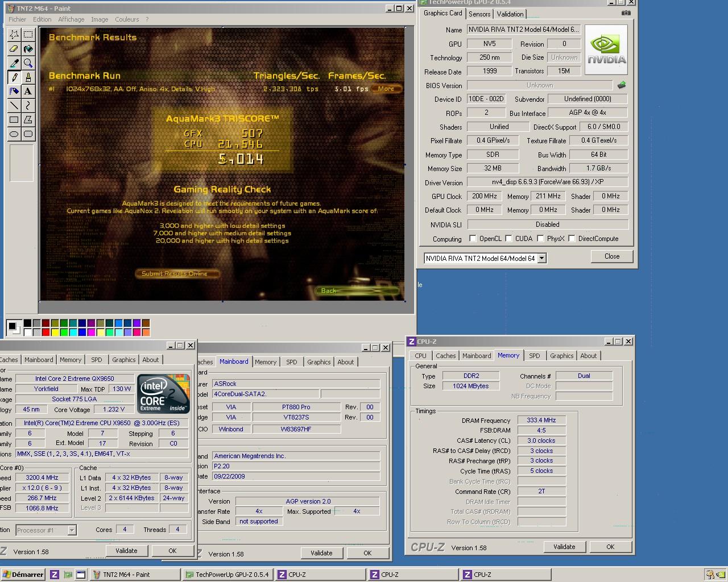Open the Couleurs menu in Paint

(x=127, y=19)
